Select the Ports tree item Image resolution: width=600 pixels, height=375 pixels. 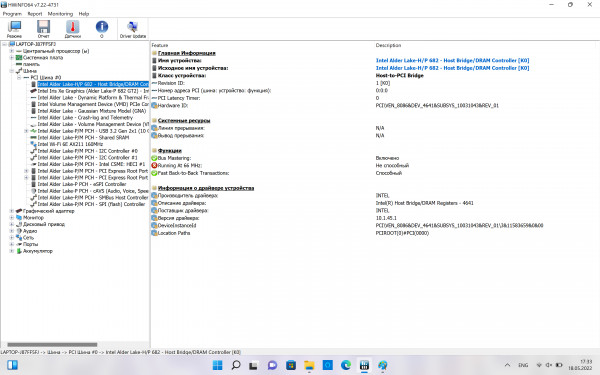point(30,244)
